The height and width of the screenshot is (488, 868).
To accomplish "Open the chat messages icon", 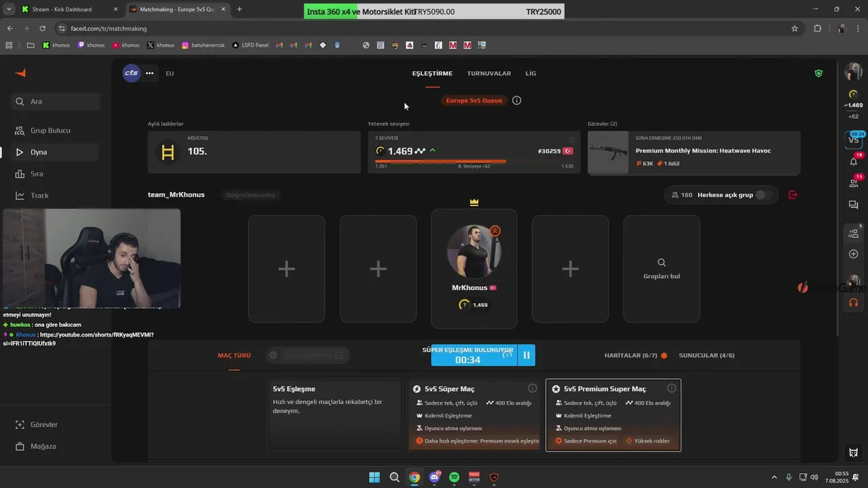I will 854,205.
